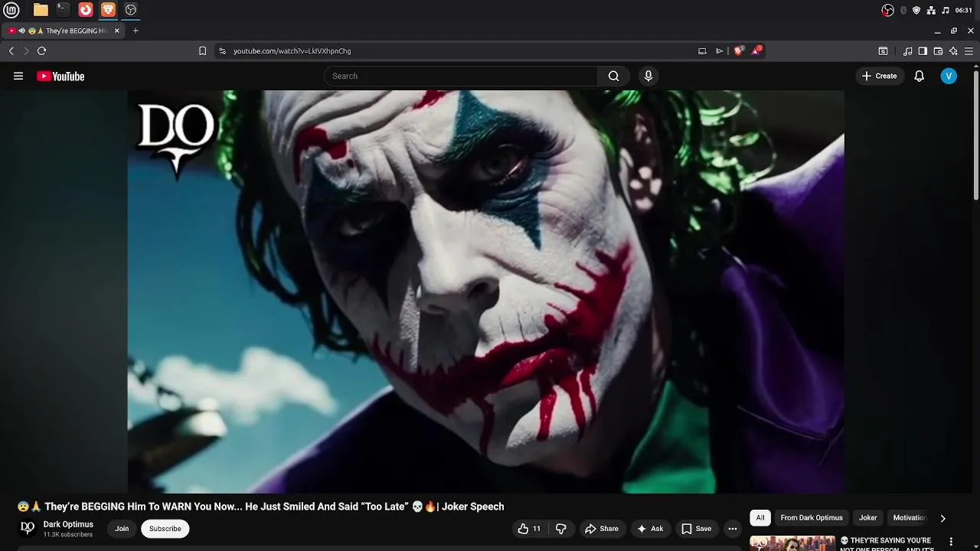Open a new browser tab
The image size is (980, 551).
[136, 31]
